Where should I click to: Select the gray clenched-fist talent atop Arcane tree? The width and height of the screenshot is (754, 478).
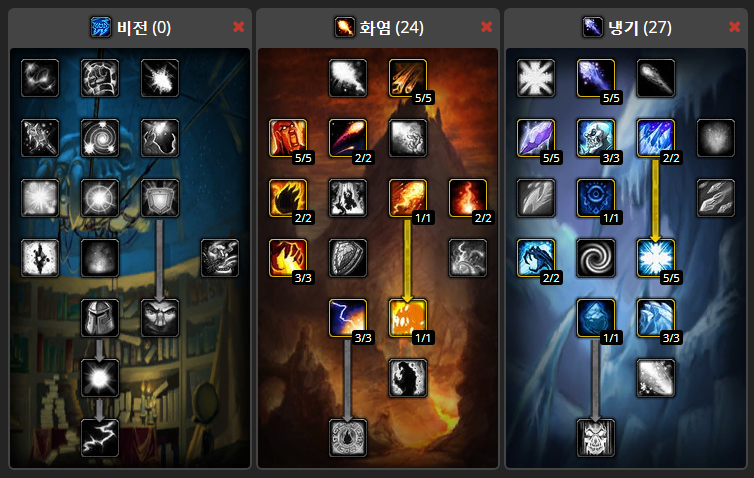tap(100, 78)
